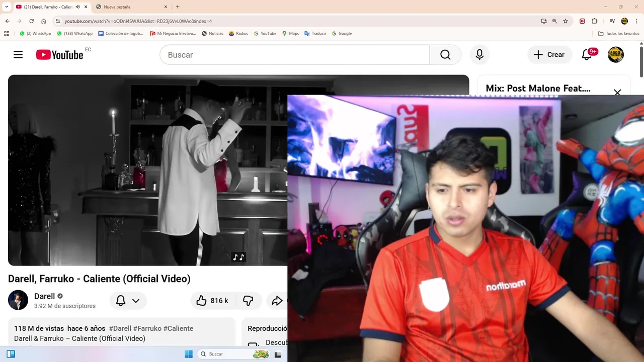This screenshot has height=362, width=644.
Task: Click the red extension icon in toolbar
Action: click(x=582, y=21)
